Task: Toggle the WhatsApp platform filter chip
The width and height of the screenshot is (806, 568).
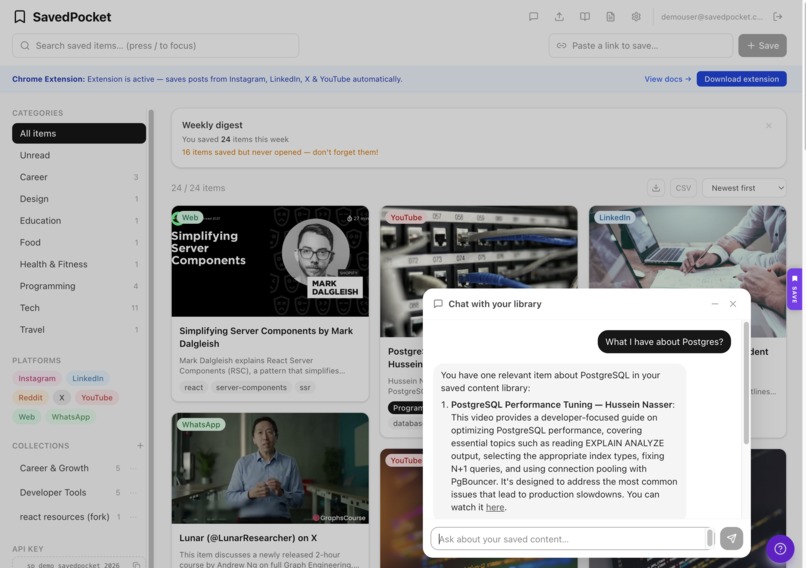Action: pyautogui.click(x=70, y=416)
